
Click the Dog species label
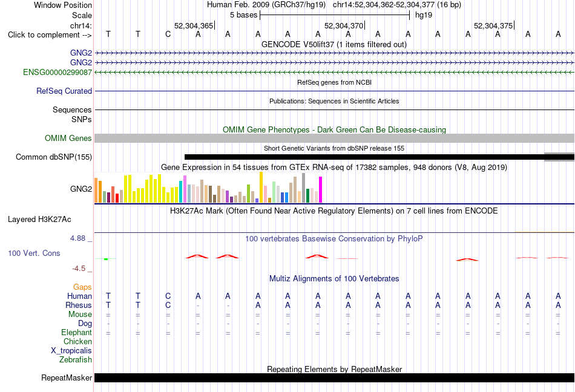tap(85, 324)
